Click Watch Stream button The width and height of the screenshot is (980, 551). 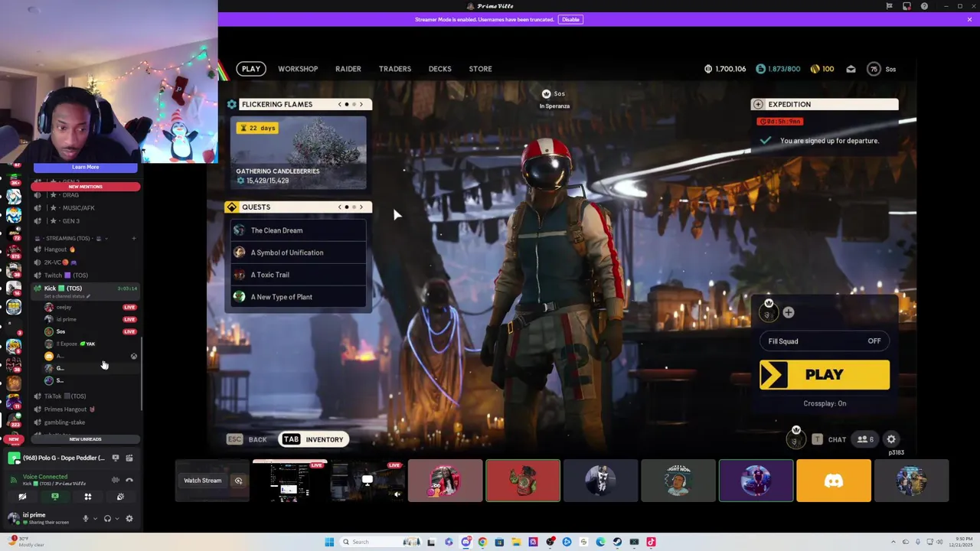(203, 481)
